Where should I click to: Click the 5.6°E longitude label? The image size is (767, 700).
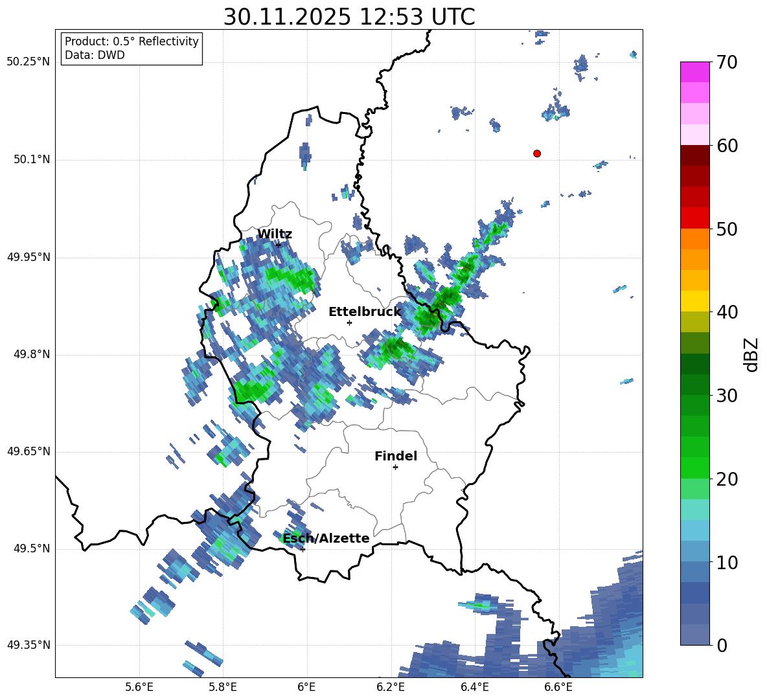point(139,687)
